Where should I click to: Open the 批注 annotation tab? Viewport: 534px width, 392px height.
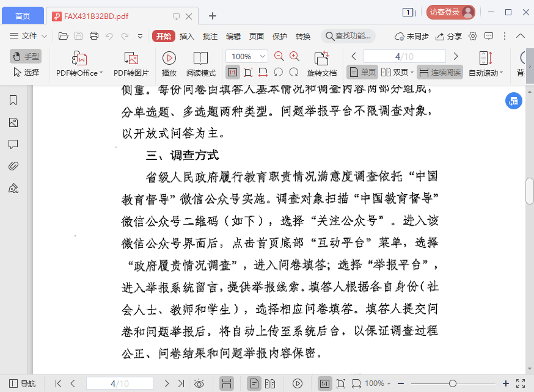point(210,36)
